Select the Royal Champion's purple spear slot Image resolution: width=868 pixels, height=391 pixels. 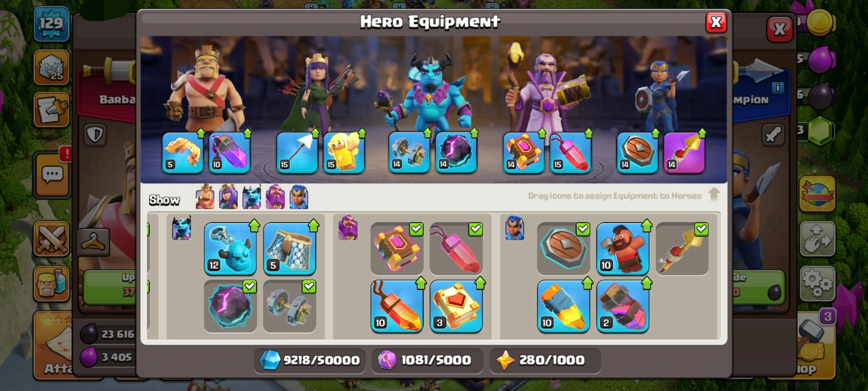click(684, 152)
